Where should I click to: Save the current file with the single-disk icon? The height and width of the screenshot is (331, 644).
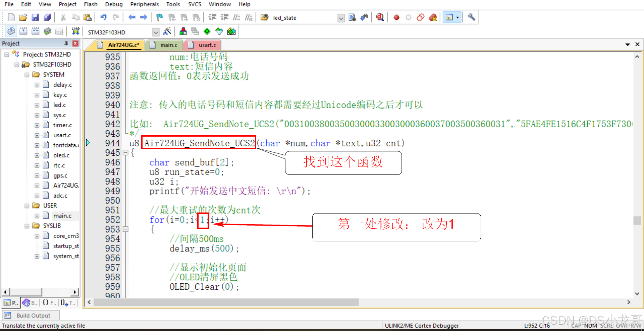pos(35,17)
